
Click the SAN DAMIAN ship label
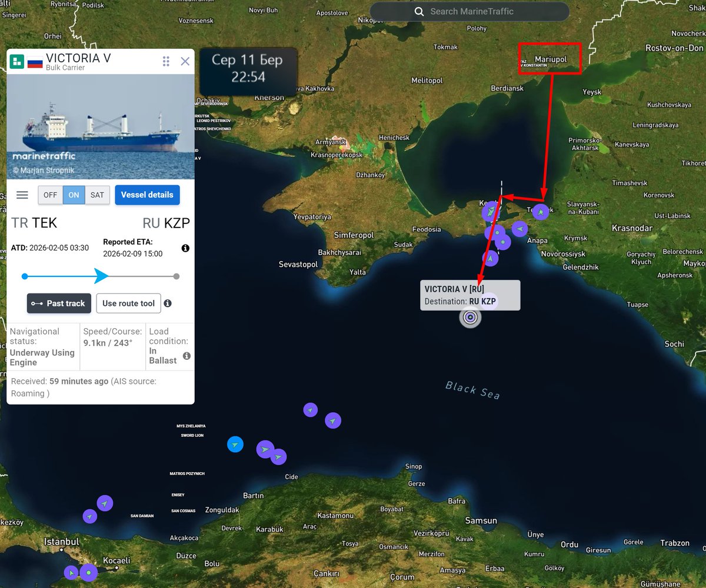click(x=142, y=516)
